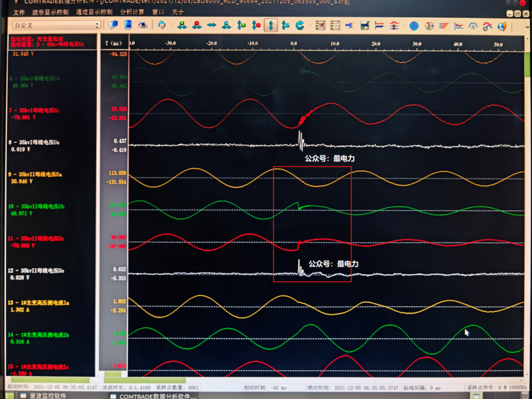This screenshot has height=399, width=532.
Task: Click the 标线间隔: 0 ms status entry
Action: [422, 388]
